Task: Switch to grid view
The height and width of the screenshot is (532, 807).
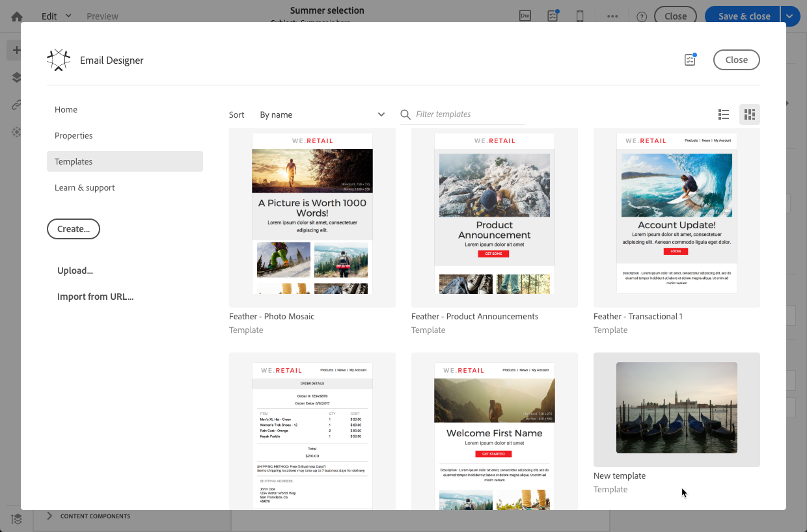Action: click(x=750, y=114)
